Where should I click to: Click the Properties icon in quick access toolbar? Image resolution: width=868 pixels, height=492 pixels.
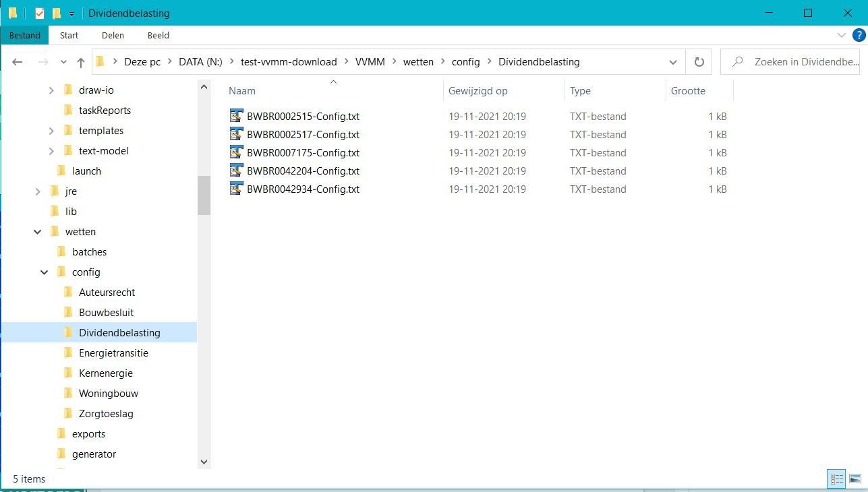tap(40, 13)
